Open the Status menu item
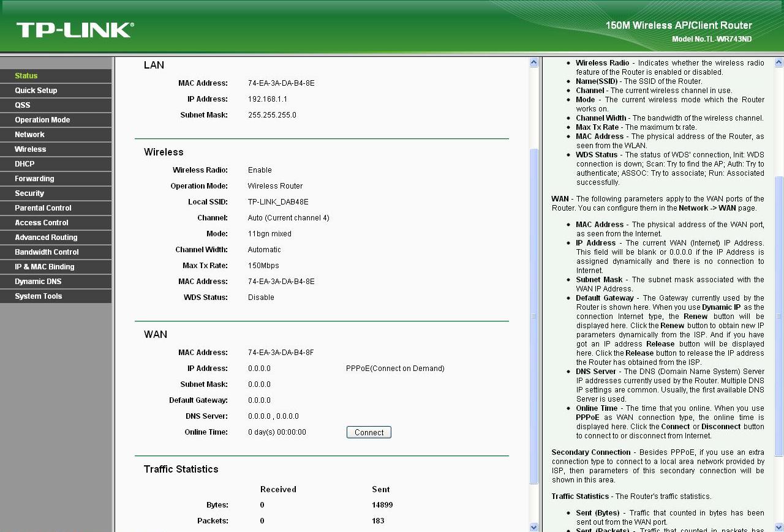This screenshot has height=532, width=784. pyautogui.click(x=56, y=76)
